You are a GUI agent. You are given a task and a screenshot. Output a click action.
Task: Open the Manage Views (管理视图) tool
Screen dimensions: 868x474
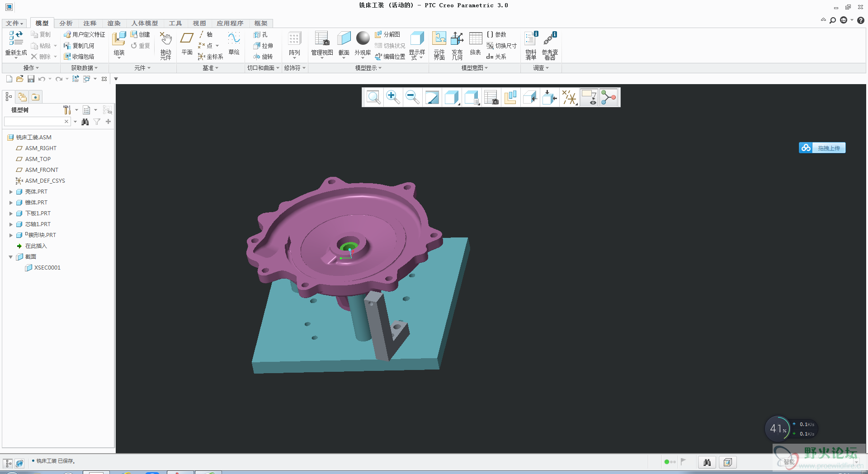[322, 38]
